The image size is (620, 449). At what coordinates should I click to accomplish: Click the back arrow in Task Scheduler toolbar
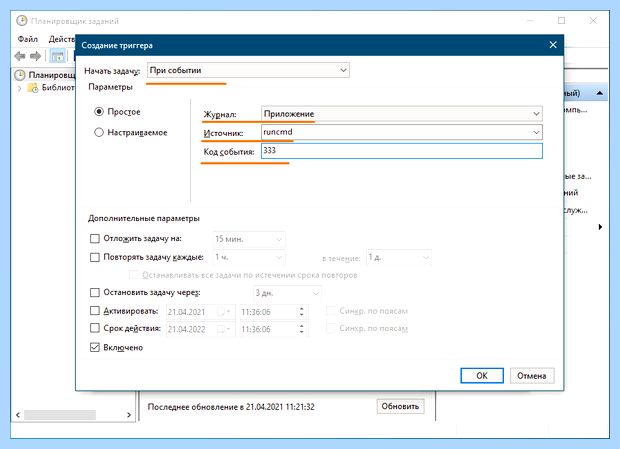[20, 56]
